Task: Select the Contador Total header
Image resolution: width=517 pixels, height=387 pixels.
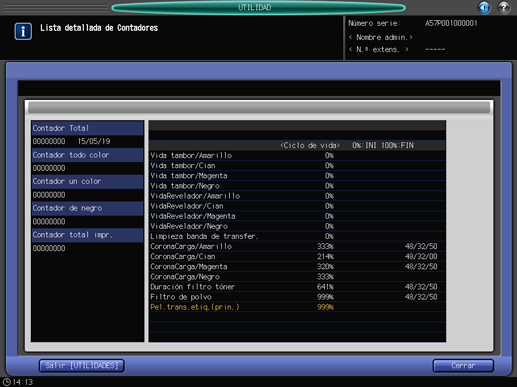Action: click(x=87, y=128)
